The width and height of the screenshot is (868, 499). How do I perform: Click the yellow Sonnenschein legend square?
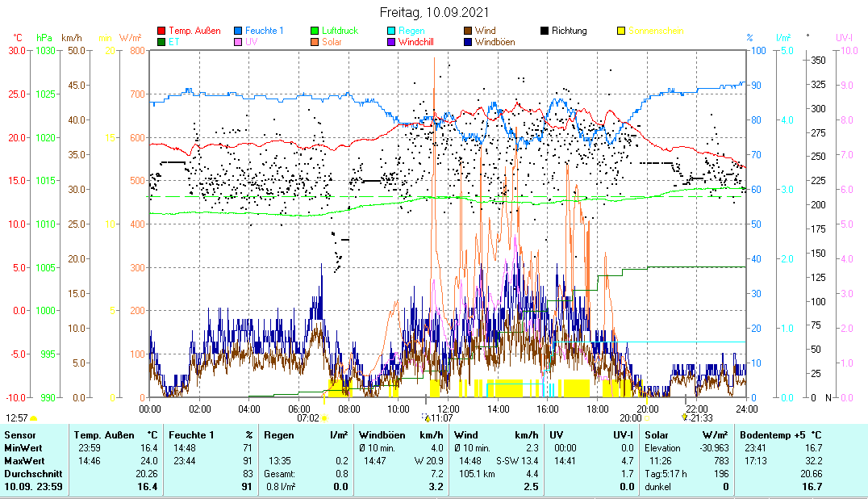[x=621, y=31]
